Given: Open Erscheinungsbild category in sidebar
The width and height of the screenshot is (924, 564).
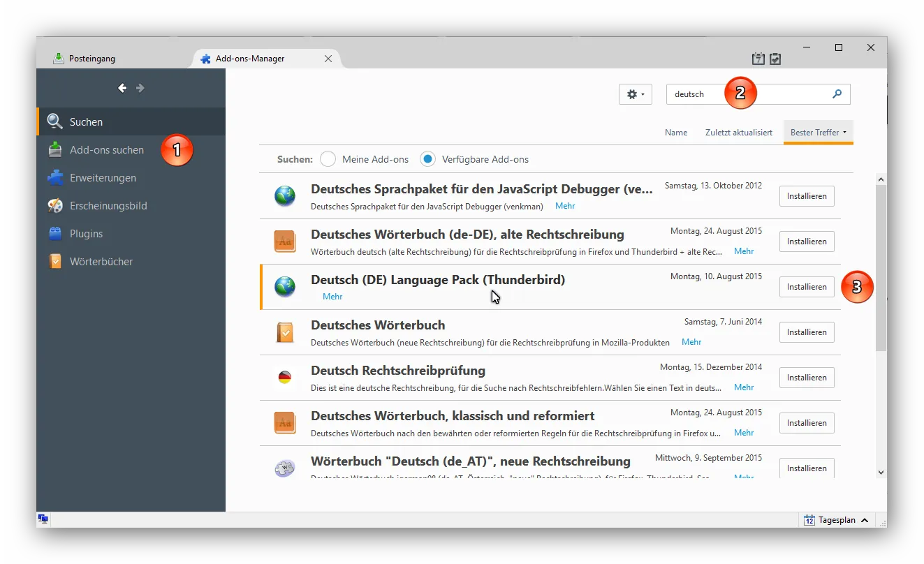Looking at the screenshot, I should [x=131, y=205].
